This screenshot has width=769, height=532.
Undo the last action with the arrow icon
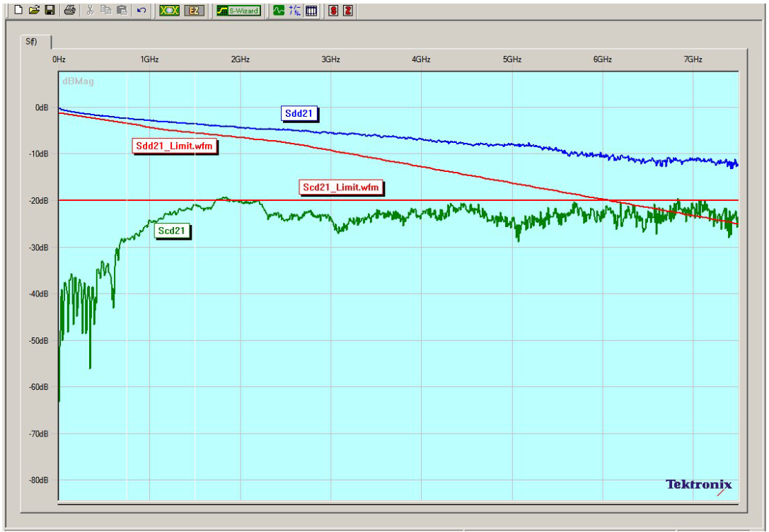141,10
